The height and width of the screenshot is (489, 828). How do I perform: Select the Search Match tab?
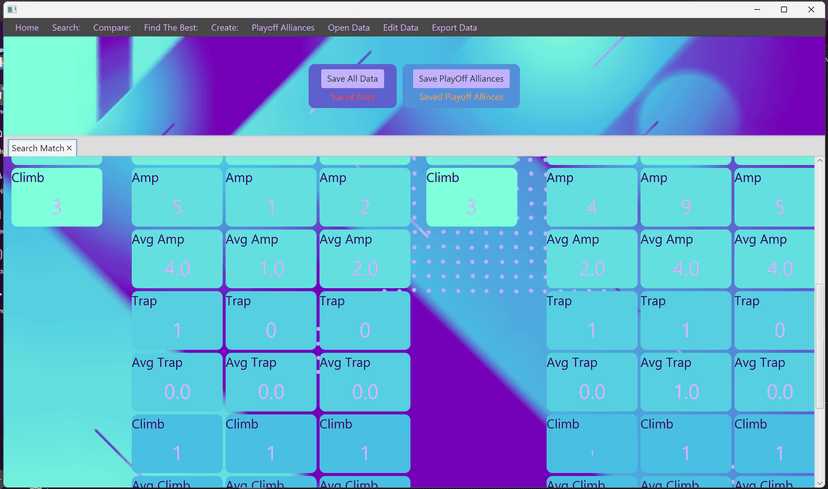[38, 148]
